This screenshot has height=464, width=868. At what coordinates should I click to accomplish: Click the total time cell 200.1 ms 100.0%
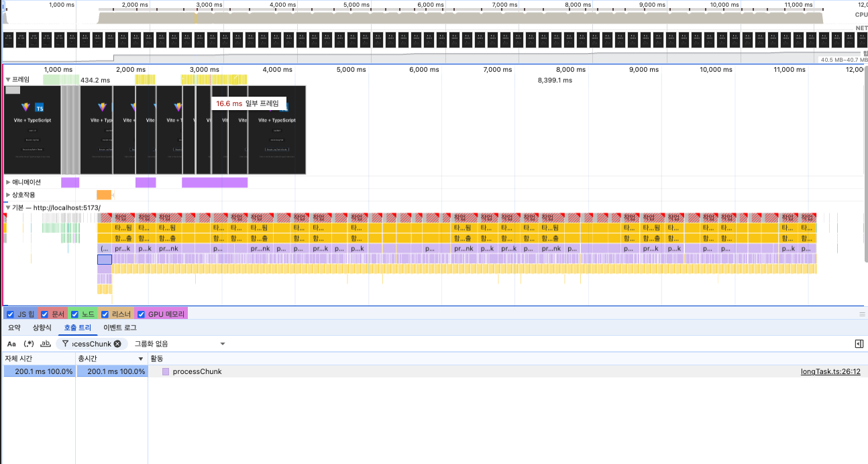coord(111,371)
